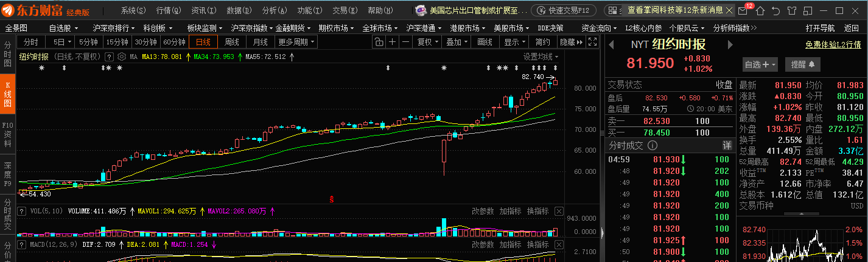Switch to 5分钟 chart period
This screenshot has width=868, height=262.
[x=88, y=42]
